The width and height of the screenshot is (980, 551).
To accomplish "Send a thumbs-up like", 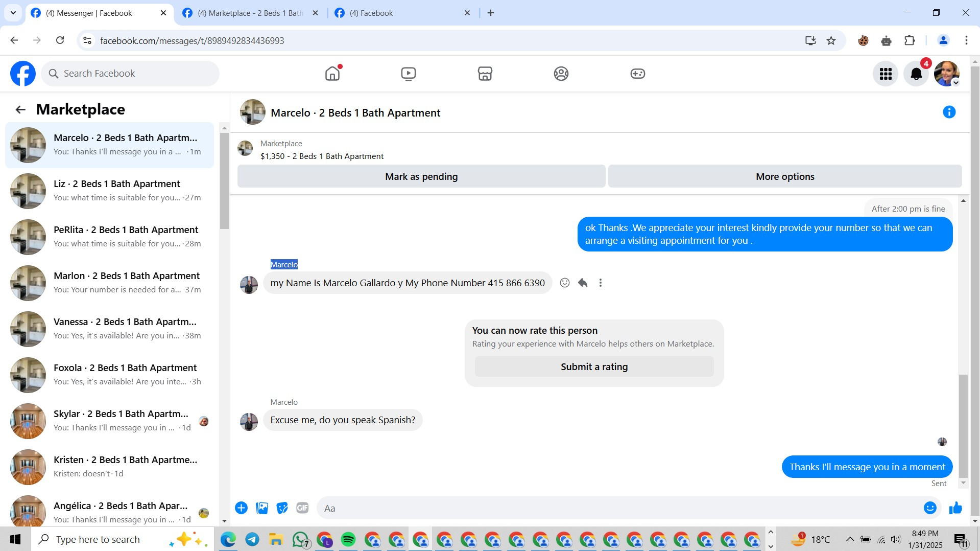I will (955, 508).
